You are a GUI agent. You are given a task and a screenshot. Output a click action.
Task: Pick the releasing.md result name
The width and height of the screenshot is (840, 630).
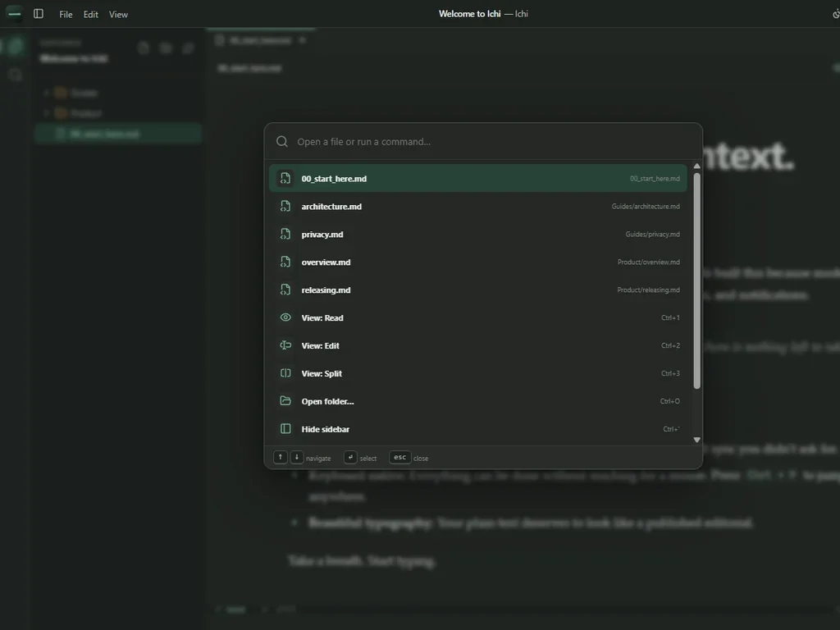[326, 290]
